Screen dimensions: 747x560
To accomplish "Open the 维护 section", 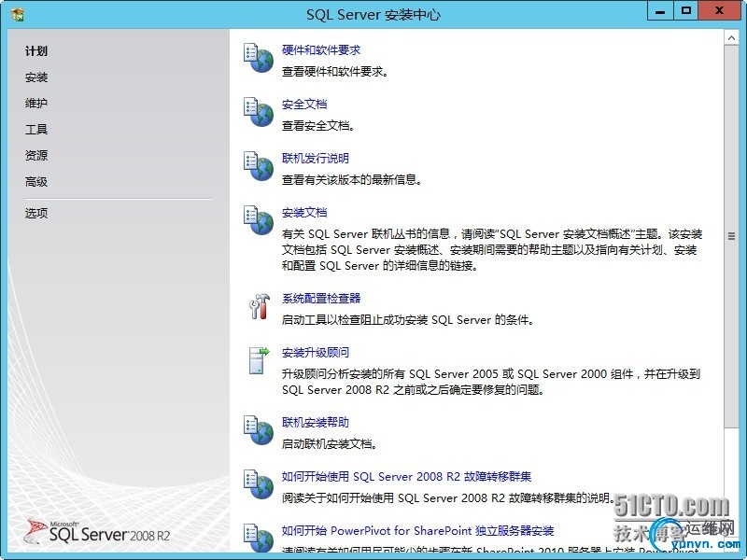I will click(36, 103).
